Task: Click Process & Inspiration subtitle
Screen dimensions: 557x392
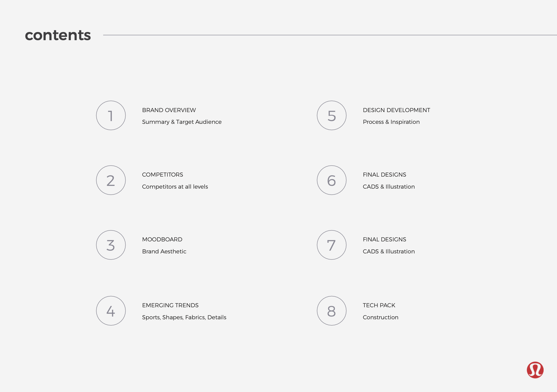Action: 391,122
